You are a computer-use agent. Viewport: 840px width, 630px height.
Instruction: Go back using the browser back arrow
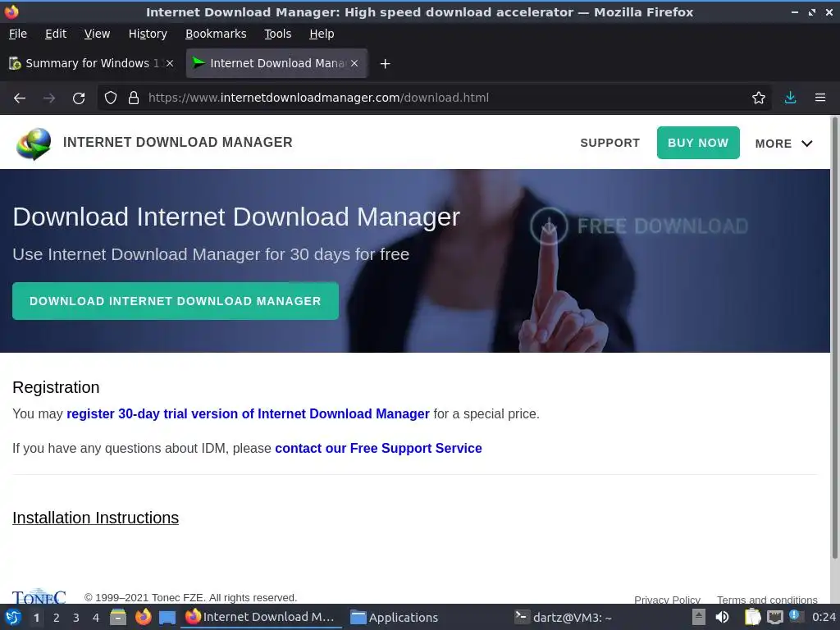click(20, 98)
